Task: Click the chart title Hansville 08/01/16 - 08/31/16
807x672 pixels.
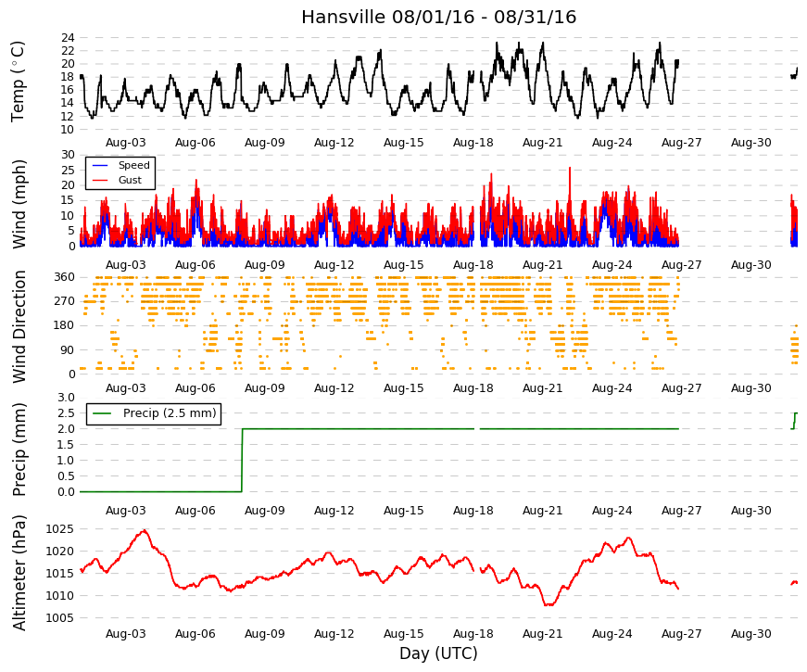Action: point(438,17)
